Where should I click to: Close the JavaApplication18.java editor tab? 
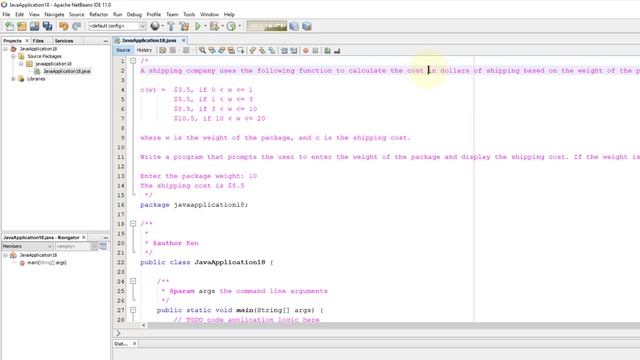(184, 40)
